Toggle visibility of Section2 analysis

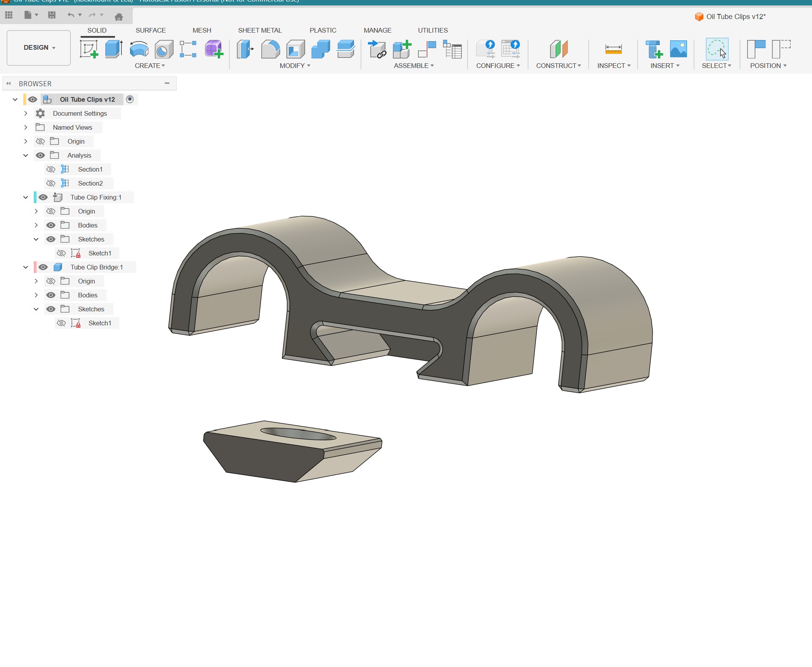tap(50, 183)
